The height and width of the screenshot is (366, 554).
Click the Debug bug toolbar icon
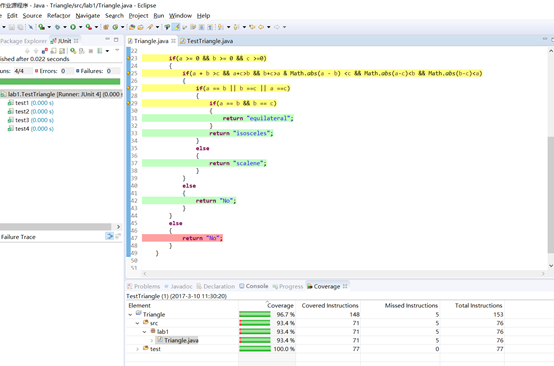(57, 27)
